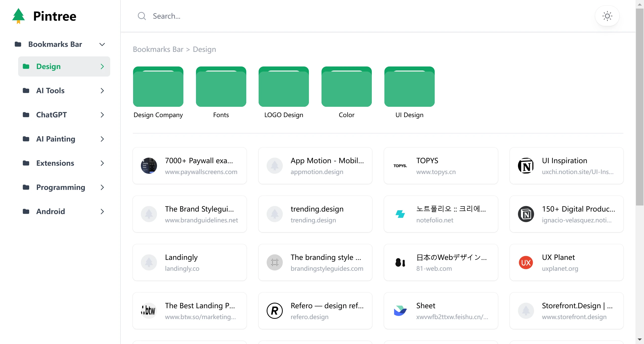The width and height of the screenshot is (644, 344).
Task: Click Bookmarks Bar in the breadcrumb
Action: point(158,49)
